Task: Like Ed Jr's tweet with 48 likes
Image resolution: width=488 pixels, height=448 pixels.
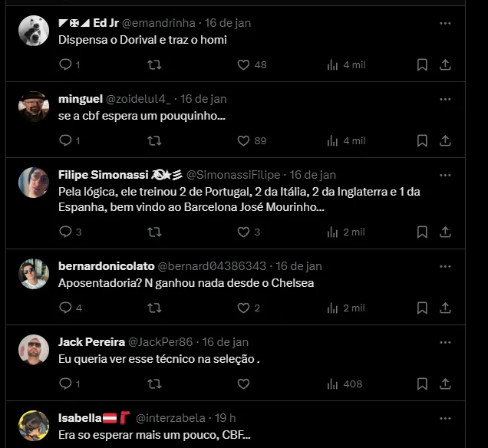Action: point(243,65)
